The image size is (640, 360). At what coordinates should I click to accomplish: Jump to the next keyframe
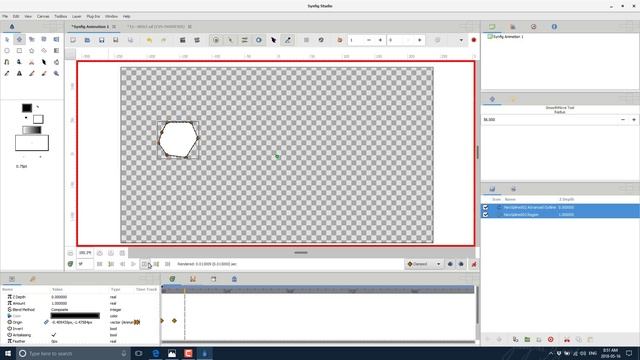(156, 264)
